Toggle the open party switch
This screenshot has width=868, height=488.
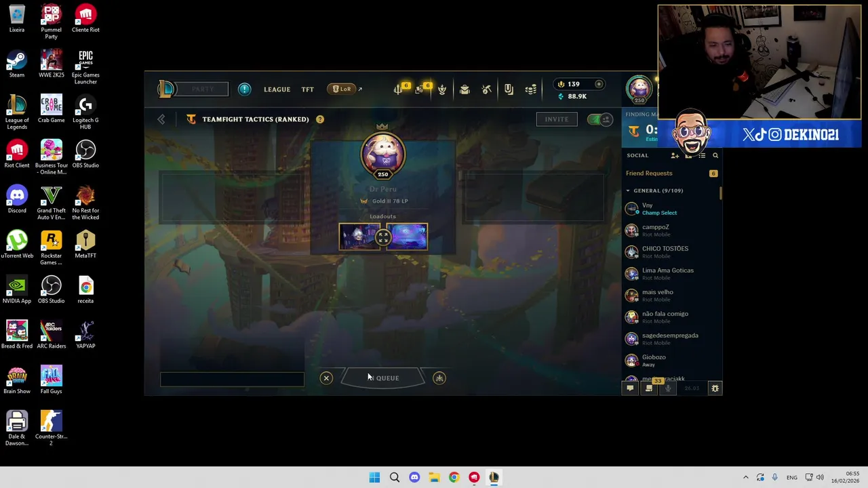click(x=599, y=119)
